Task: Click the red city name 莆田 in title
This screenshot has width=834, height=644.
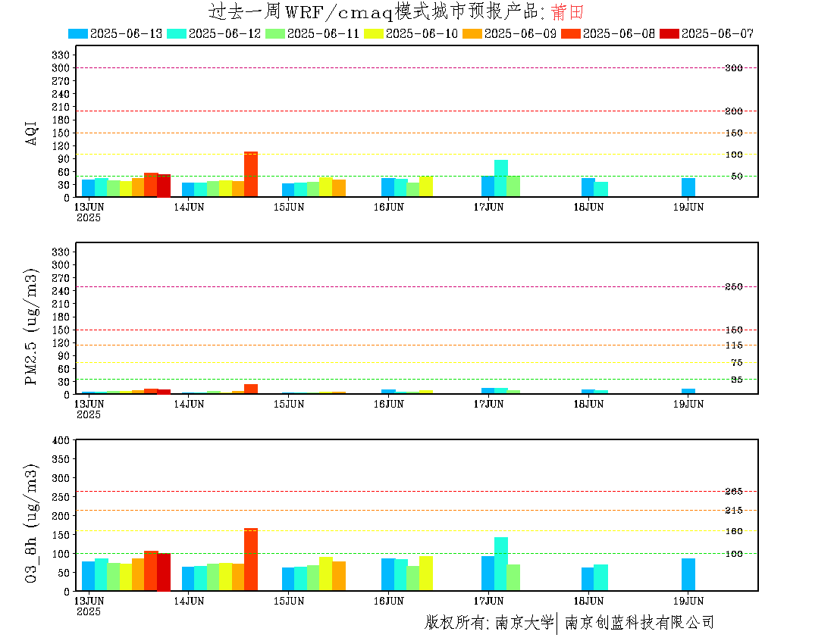Action: [568, 11]
